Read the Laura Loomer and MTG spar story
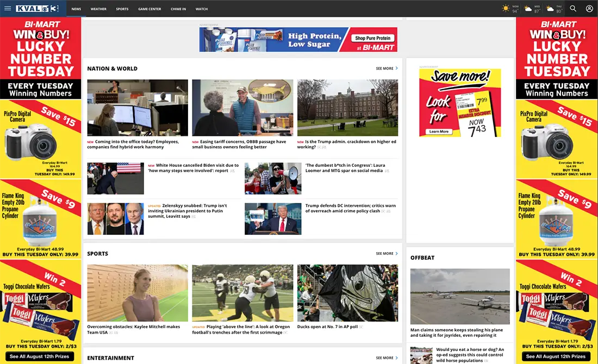598x364 pixels. [x=346, y=168]
